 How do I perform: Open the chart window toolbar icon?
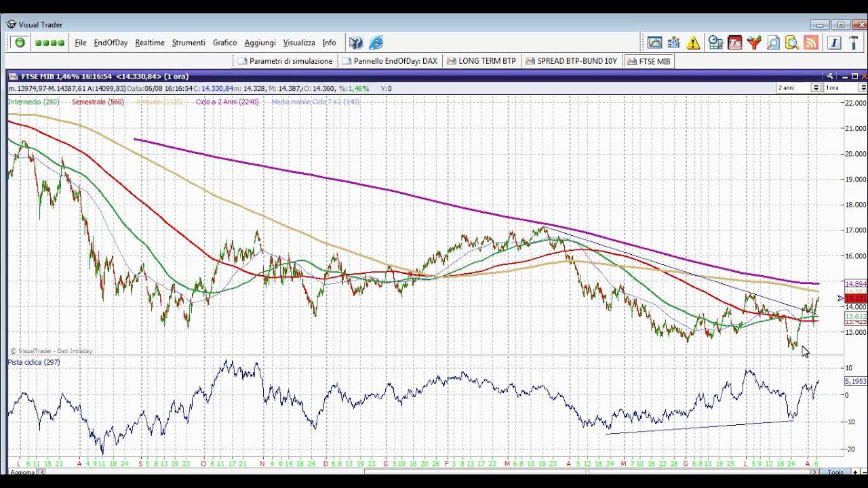coord(654,43)
